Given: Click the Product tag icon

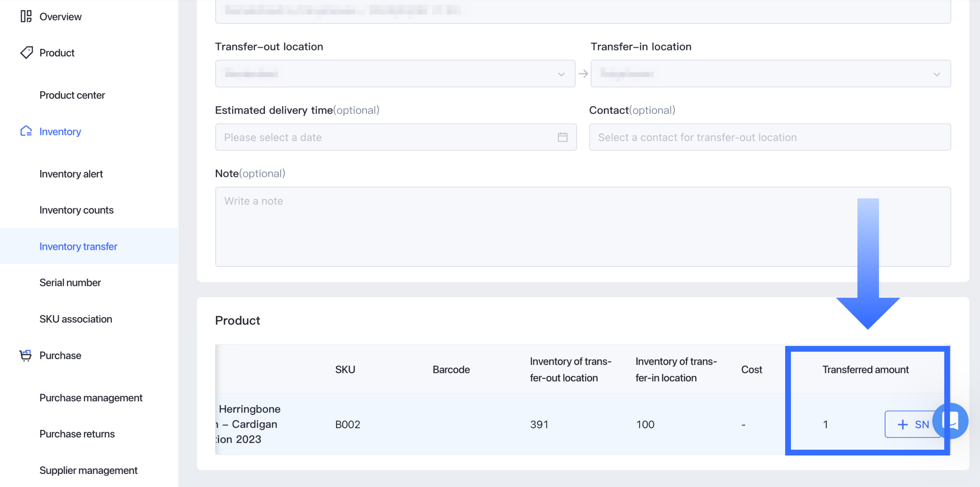Looking at the screenshot, I should pyautogui.click(x=26, y=53).
